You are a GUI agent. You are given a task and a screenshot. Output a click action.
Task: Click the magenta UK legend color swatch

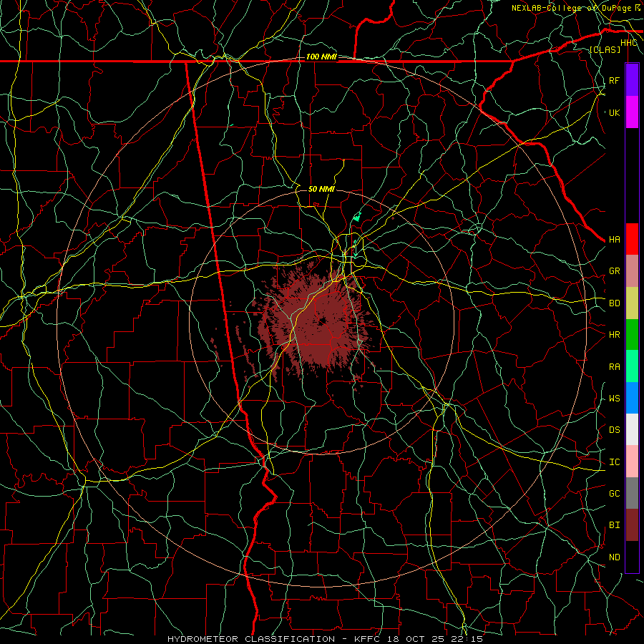pyautogui.click(x=632, y=112)
